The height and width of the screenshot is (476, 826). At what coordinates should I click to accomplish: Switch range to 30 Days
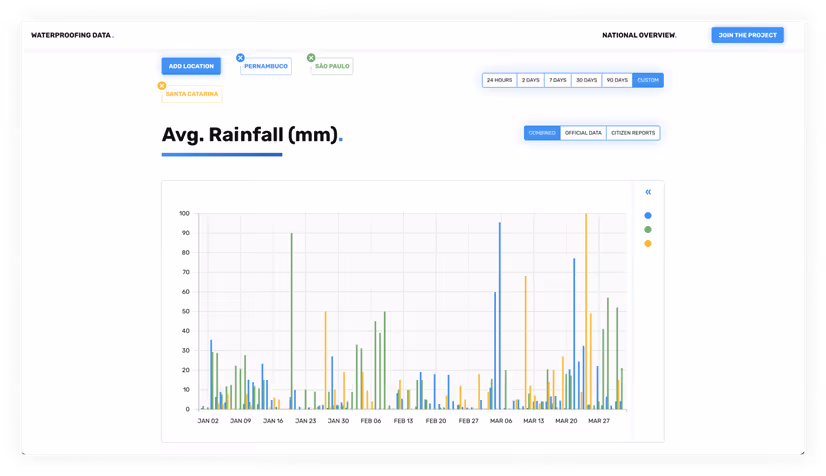pos(586,80)
